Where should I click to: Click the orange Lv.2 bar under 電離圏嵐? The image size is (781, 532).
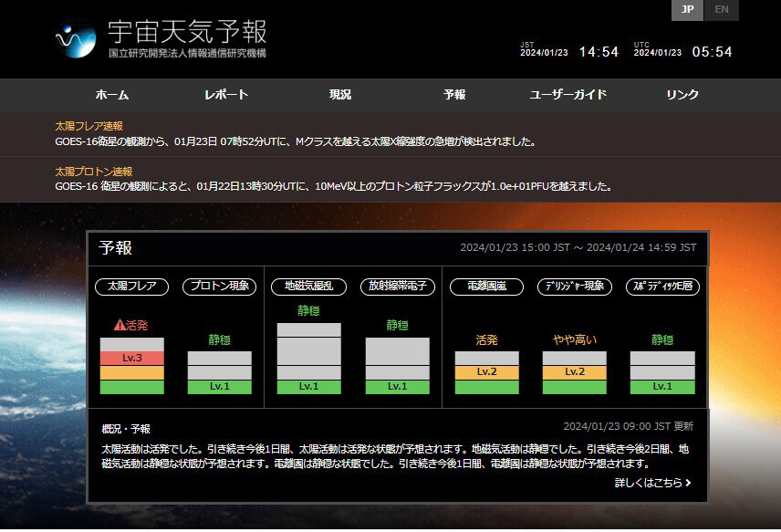(486, 372)
